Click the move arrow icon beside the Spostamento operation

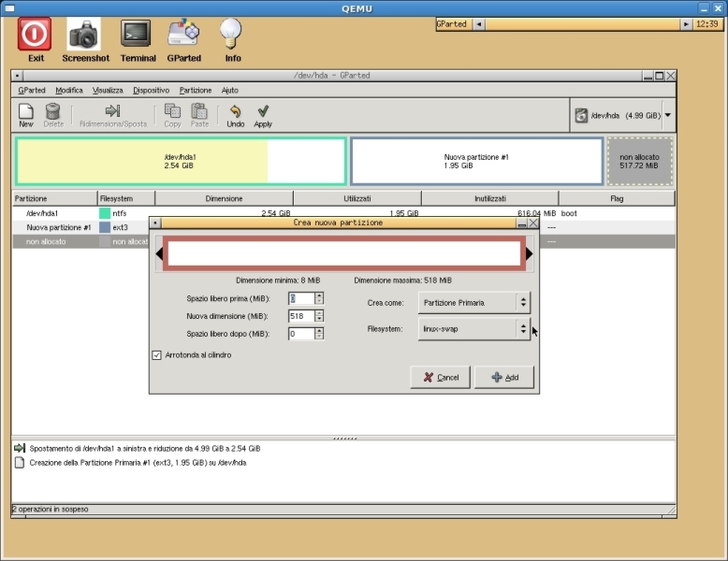20,448
